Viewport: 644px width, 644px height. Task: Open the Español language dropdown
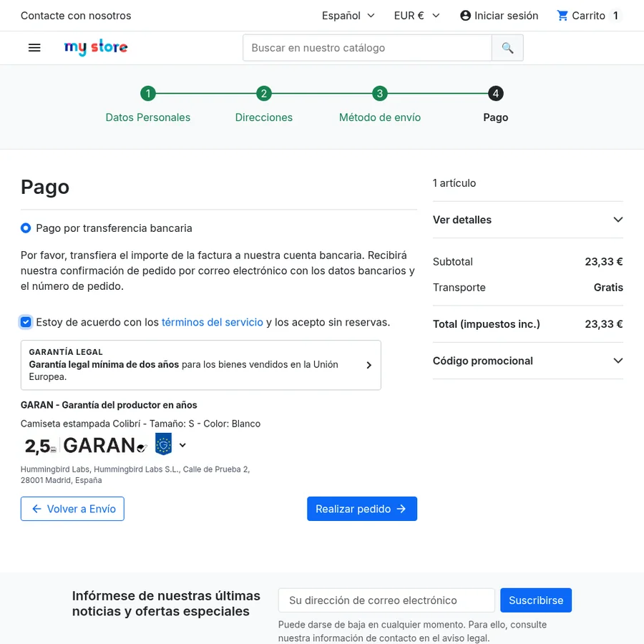tap(348, 16)
